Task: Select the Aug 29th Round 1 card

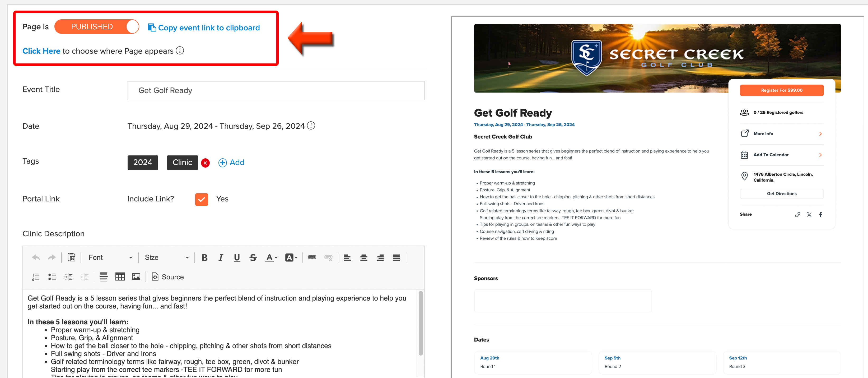Action: click(x=533, y=362)
